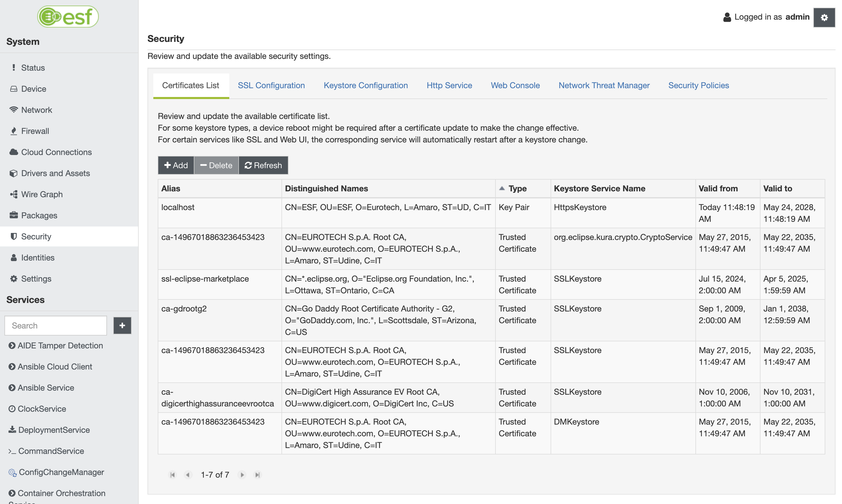Click the ClockService clock icon
The width and height of the screenshot is (842, 504).
click(x=12, y=408)
